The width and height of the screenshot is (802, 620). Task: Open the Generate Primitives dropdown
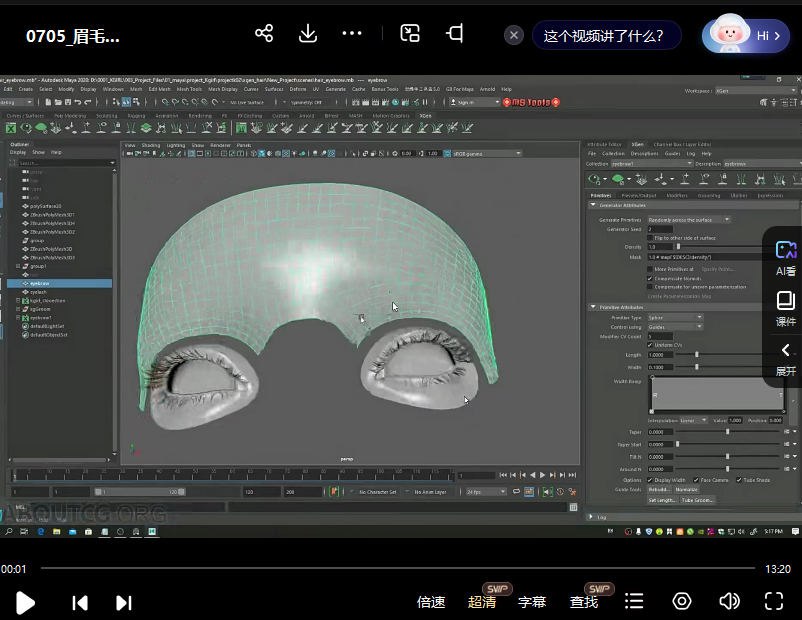726,219
